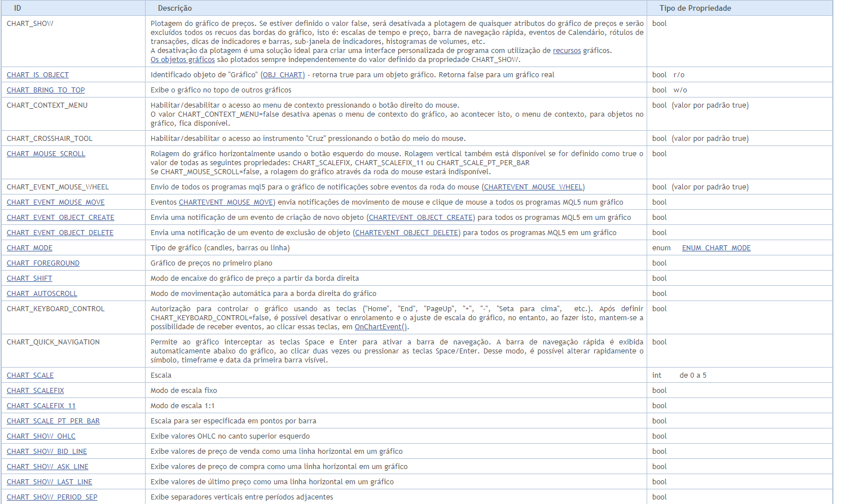This screenshot has width=843, height=504.
Task: Click the CHART_EVENT_MOUSE_MOVE ID link
Action: pyautogui.click(x=55, y=202)
